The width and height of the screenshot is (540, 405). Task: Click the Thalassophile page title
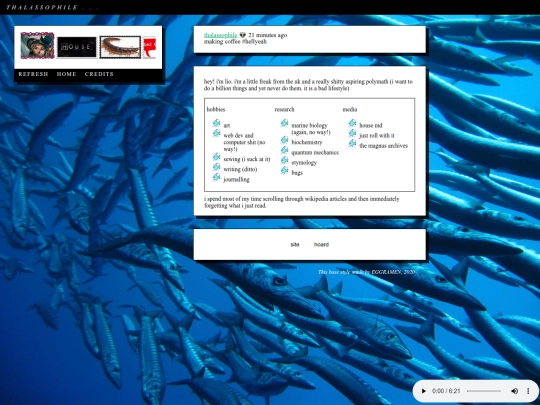(42, 7)
